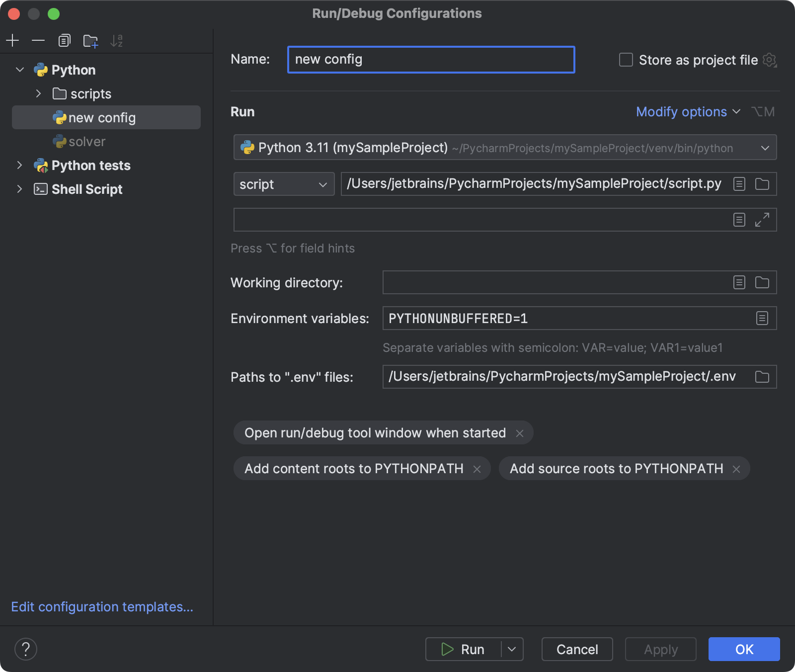
Task: Enable the Store as project file checkbox
Action: click(x=626, y=60)
